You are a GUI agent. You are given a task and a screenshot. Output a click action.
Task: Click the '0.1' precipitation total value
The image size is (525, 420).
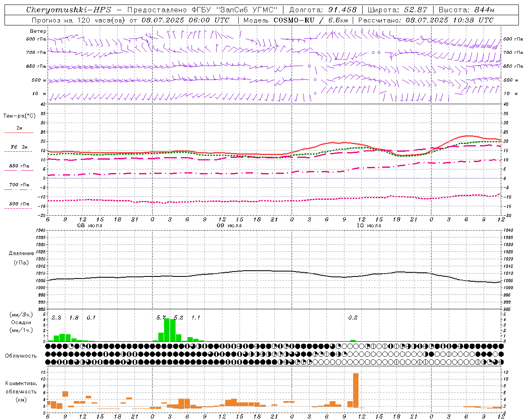[x=91, y=318]
